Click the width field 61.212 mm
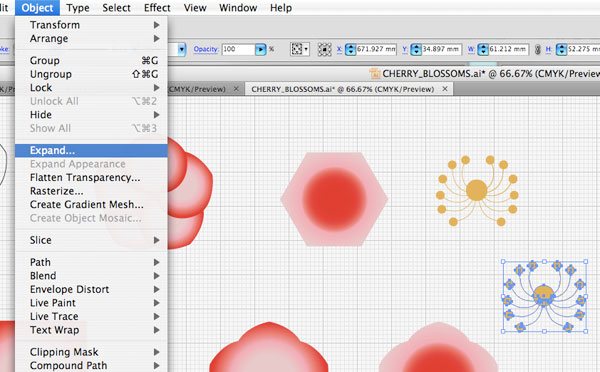Screen dimensions: 600x372 point(509,49)
